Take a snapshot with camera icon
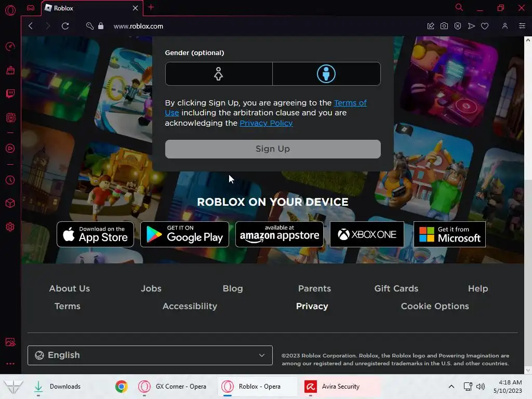The height and width of the screenshot is (399, 532). (x=444, y=26)
